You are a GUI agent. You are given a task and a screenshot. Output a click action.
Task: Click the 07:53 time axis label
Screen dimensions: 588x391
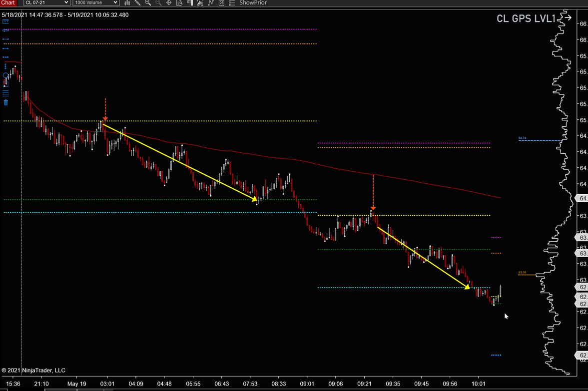(250, 384)
